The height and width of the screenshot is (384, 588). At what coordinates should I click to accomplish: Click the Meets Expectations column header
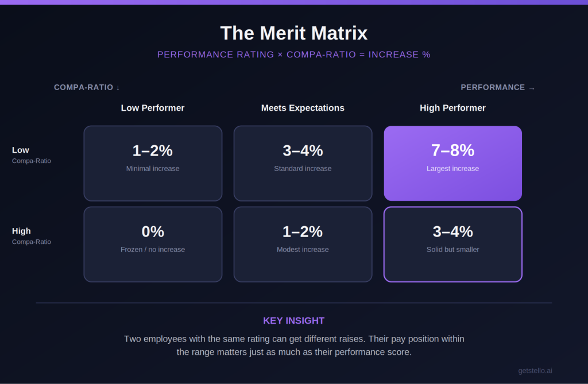pos(303,108)
